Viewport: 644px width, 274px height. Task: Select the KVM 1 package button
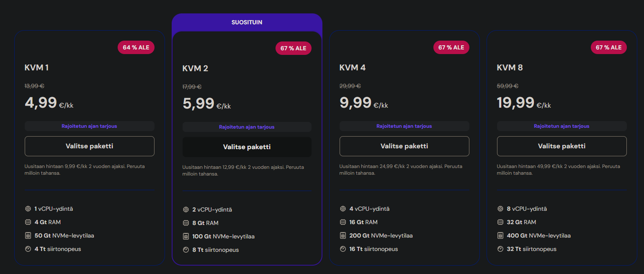pos(89,146)
